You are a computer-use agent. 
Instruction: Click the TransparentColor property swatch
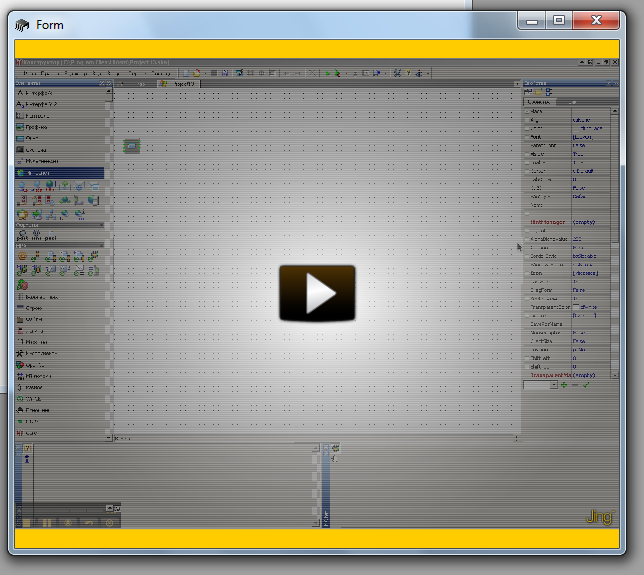coord(574,307)
